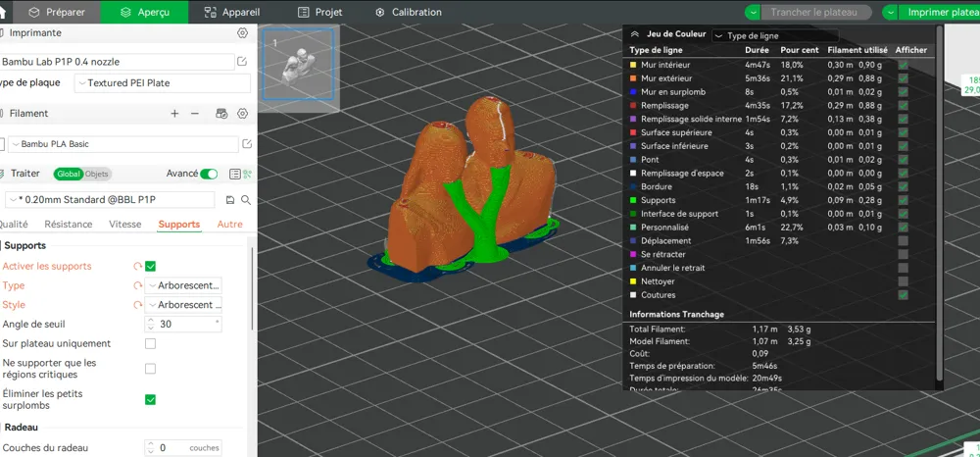The height and width of the screenshot is (457, 980).
Task: Open printer settings gear icon
Action: (x=242, y=33)
